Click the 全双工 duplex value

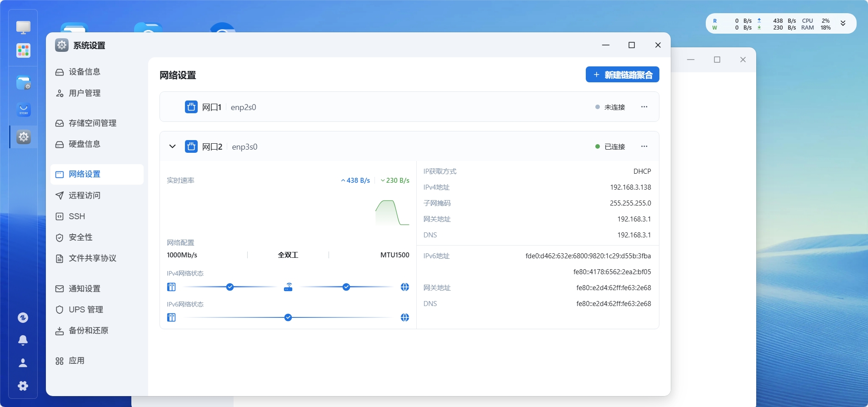pos(288,255)
